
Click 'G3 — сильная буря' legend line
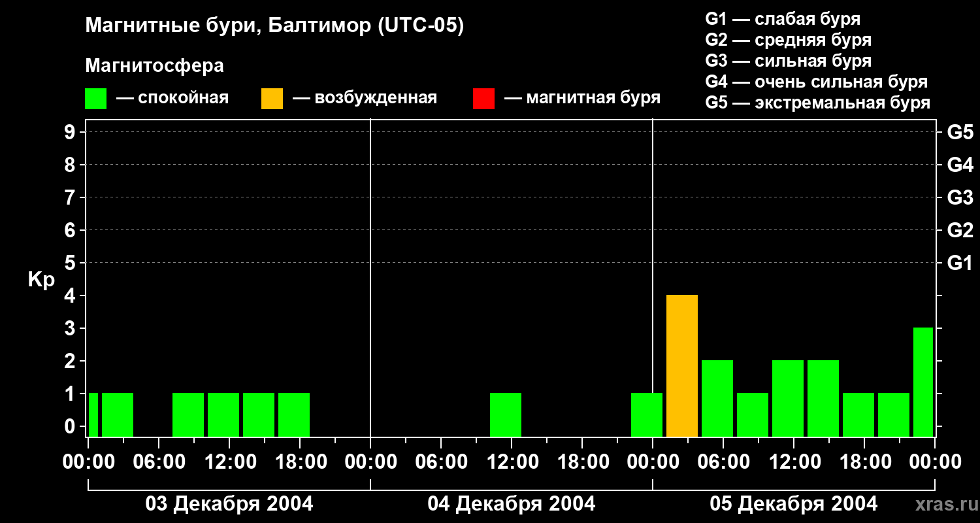point(789,61)
